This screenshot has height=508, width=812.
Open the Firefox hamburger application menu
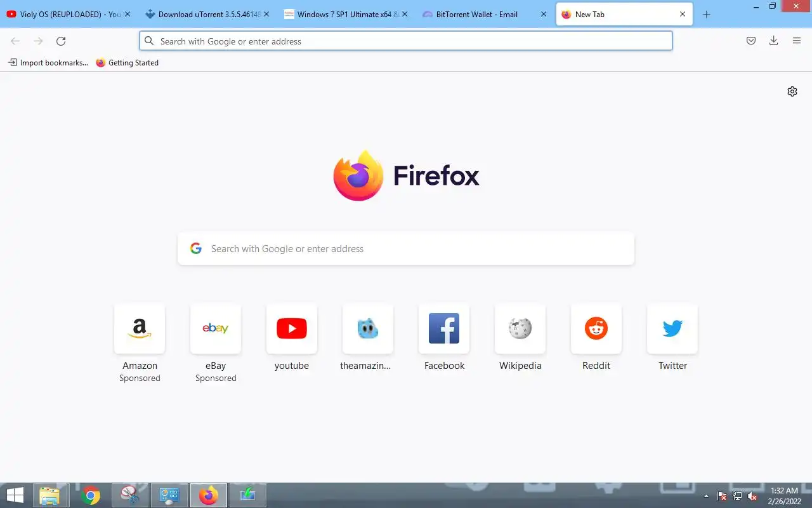(797, 41)
